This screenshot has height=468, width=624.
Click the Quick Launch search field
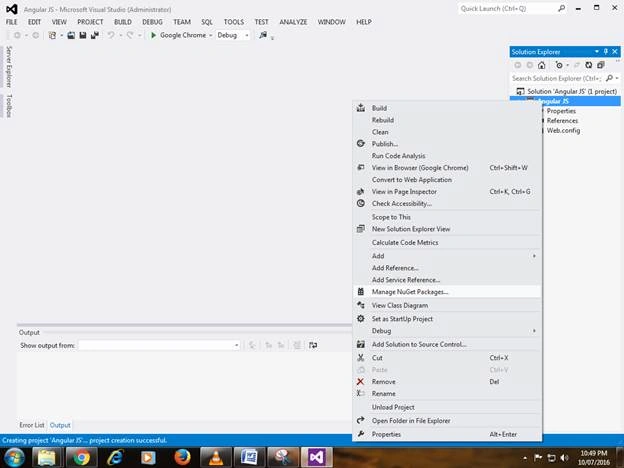pyautogui.click(x=509, y=8)
